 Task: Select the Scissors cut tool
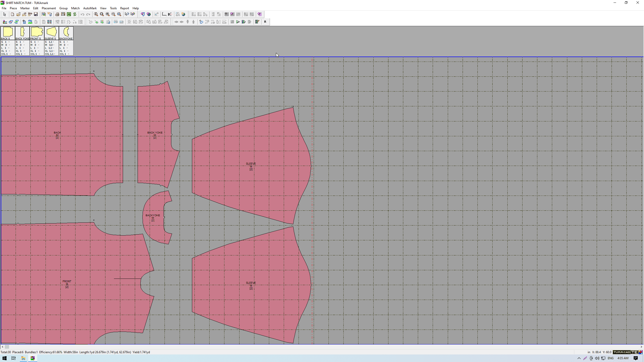pos(170,14)
